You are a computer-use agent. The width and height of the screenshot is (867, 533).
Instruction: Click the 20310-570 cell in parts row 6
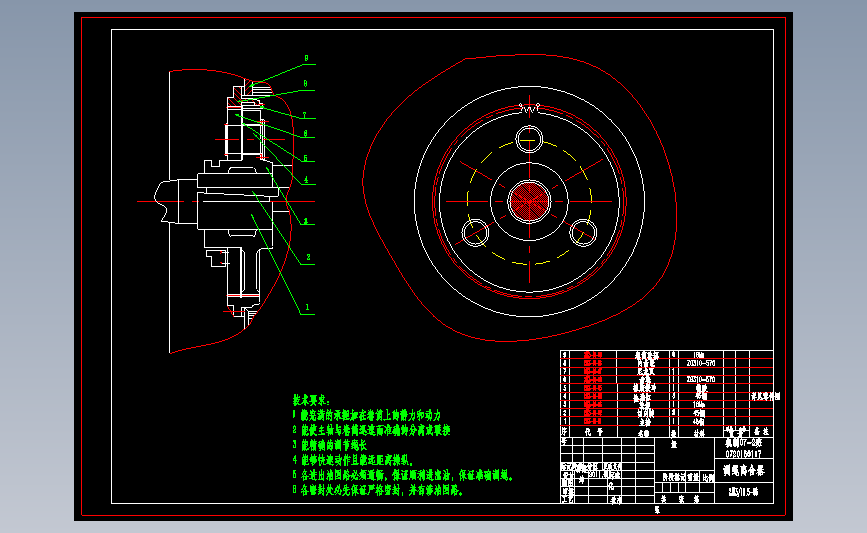(x=701, y=379)
